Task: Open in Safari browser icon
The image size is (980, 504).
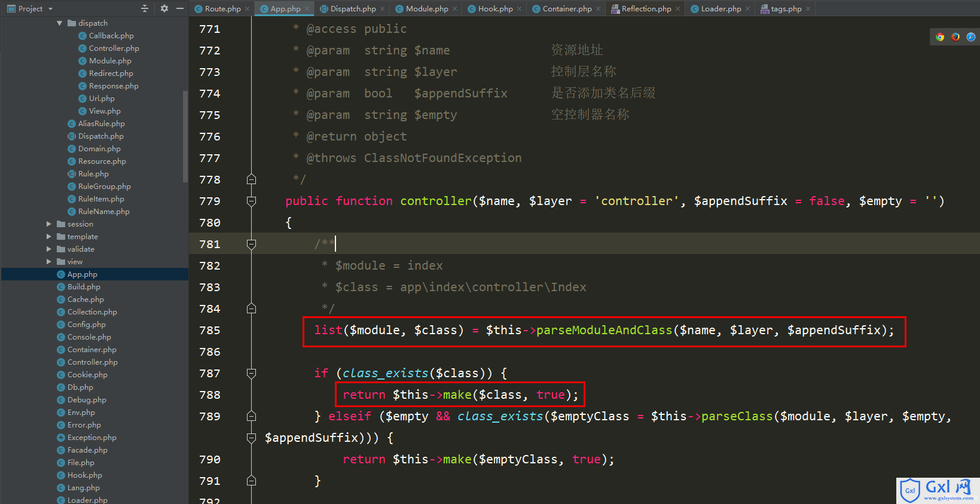Action: pyautogui.click(x=971, y=37)
